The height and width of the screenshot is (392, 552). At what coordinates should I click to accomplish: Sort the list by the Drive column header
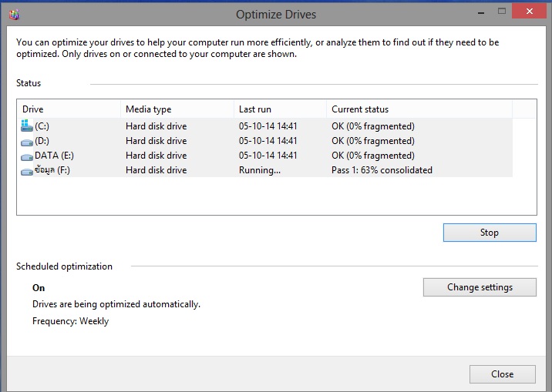[x=69, y=109]
